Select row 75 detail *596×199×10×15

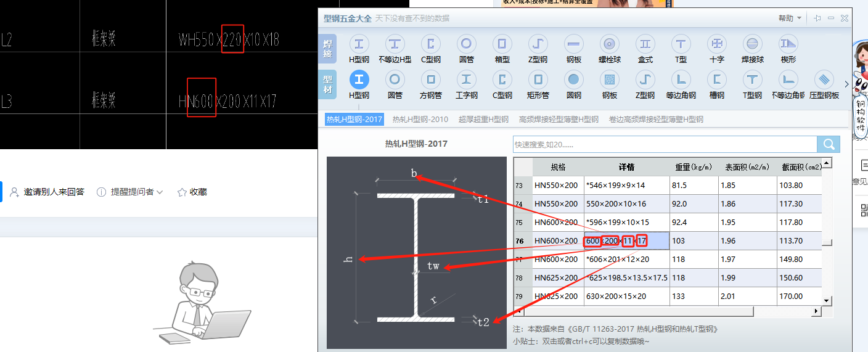(x=627, y=223)
